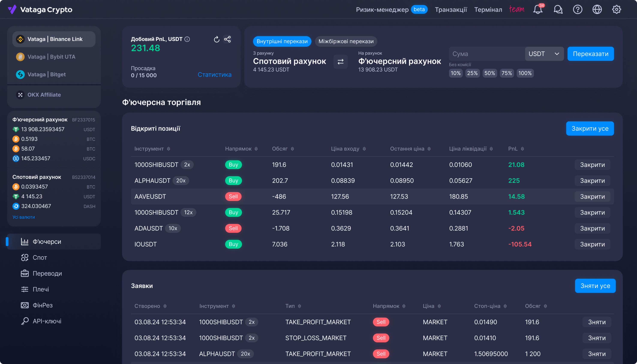
Task: Share the daily PnL card
Action: coord(227,39)
